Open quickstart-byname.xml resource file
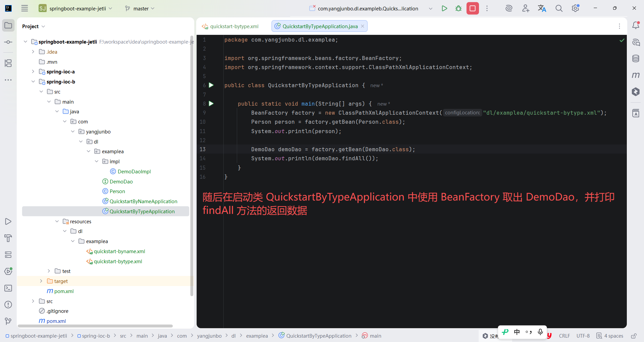The image size is (644, 342). tap(116, 251)
